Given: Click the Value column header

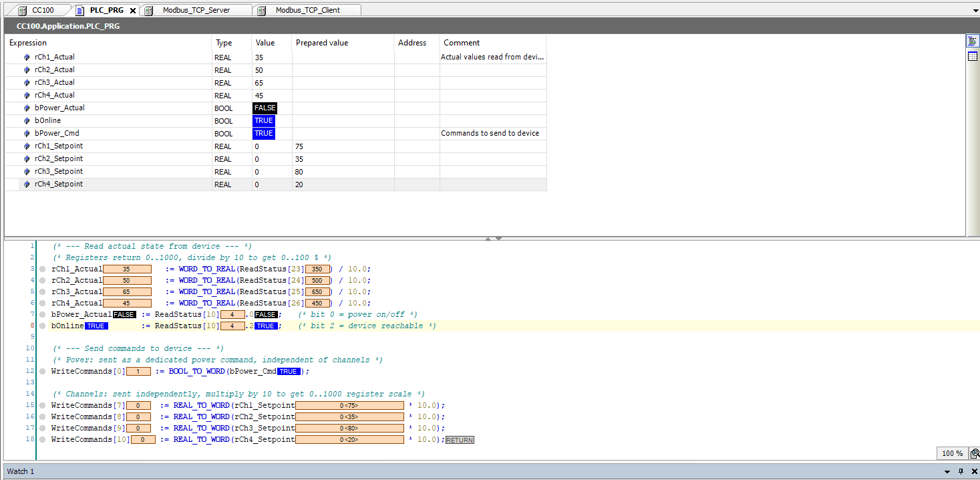Looking at the screenshot, I should (x=272, y=43).
